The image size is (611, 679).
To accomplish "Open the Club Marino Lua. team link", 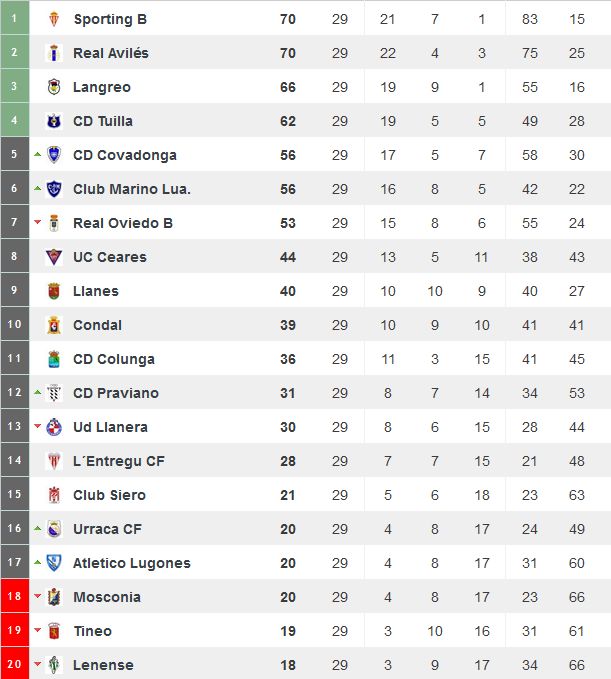I will [x=132, y=189].
